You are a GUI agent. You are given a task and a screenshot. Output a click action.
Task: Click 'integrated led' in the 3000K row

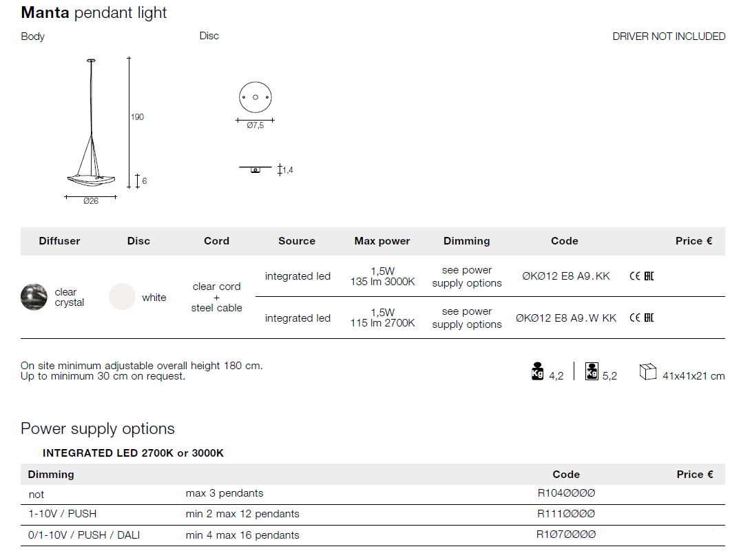298,276
